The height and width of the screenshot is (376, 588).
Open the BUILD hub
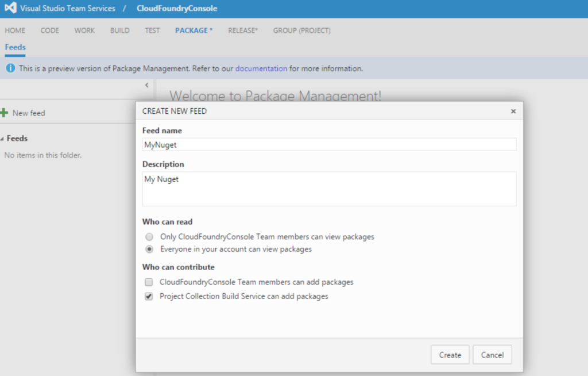[119, 30]
